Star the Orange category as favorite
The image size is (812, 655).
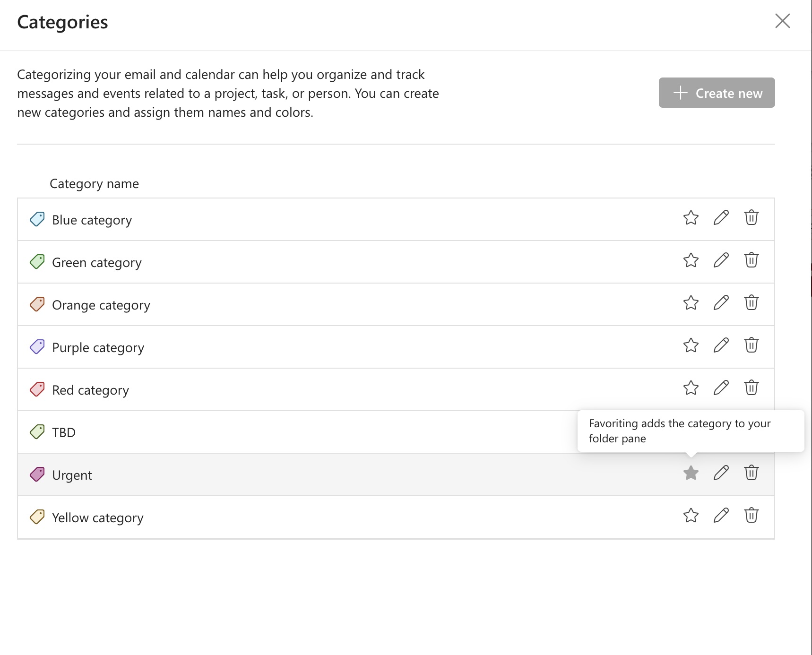691,303
